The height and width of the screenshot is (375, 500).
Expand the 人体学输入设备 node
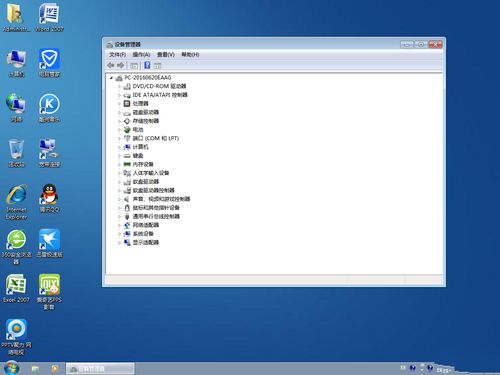pos(119,173)
